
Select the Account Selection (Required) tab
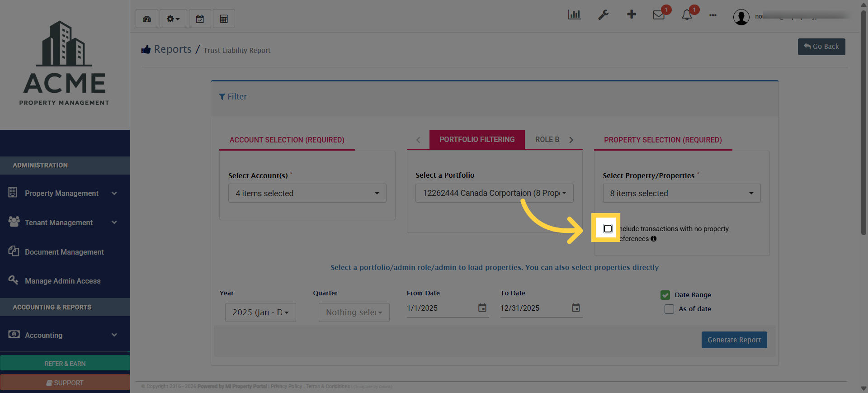coord(287,140)
